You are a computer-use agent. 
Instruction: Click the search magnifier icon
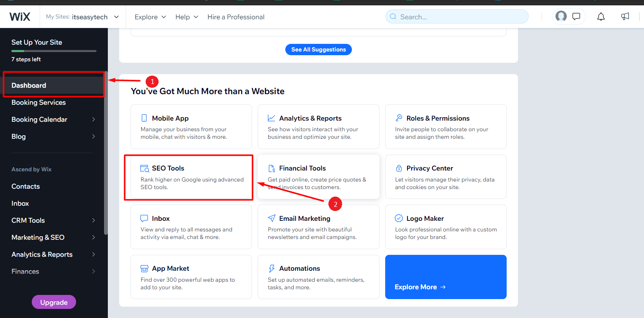tap(393, 17)
